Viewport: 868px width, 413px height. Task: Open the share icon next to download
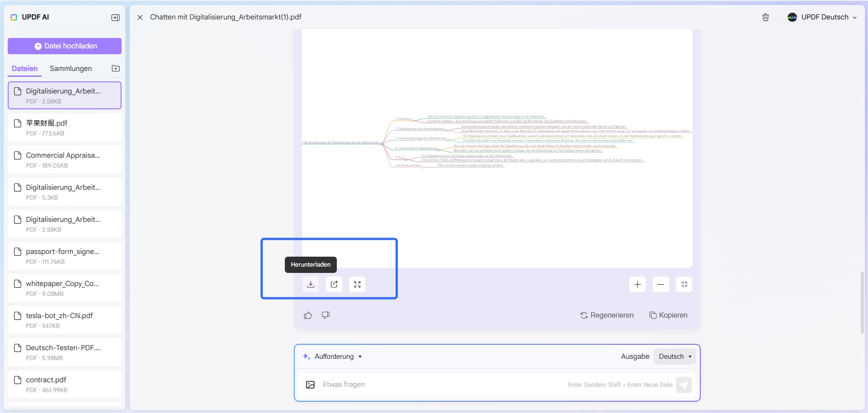[x=334, y=284]
